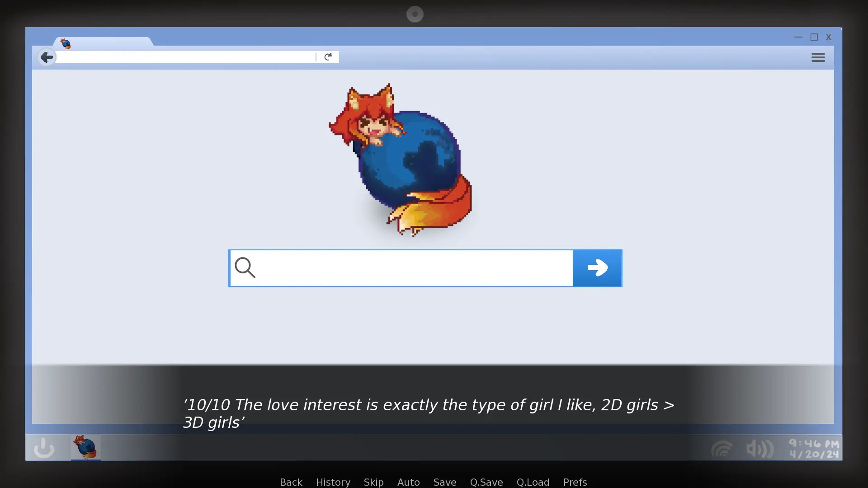Quick load with Q.Load
The width and height of the screenshot is (868, 488).
pyautogui.click(x=533, y=482)
